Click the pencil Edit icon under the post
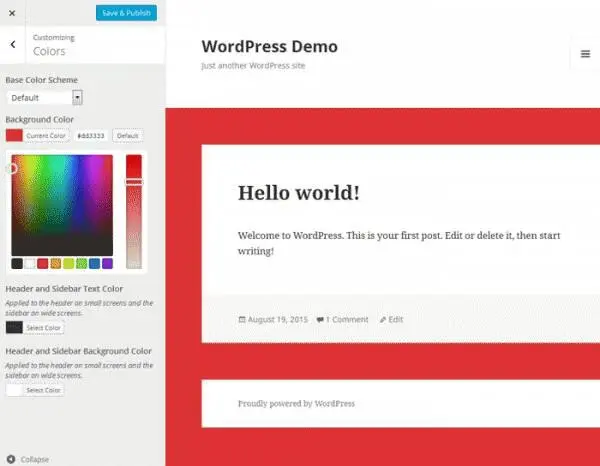The width and height of the screenshot is (600, 466). [x=382, y=319]
